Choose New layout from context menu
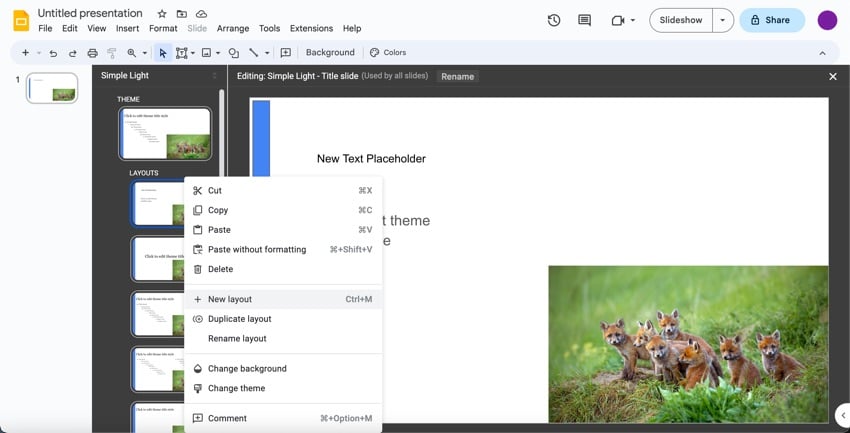850x433 pixels. pos(230,299)
